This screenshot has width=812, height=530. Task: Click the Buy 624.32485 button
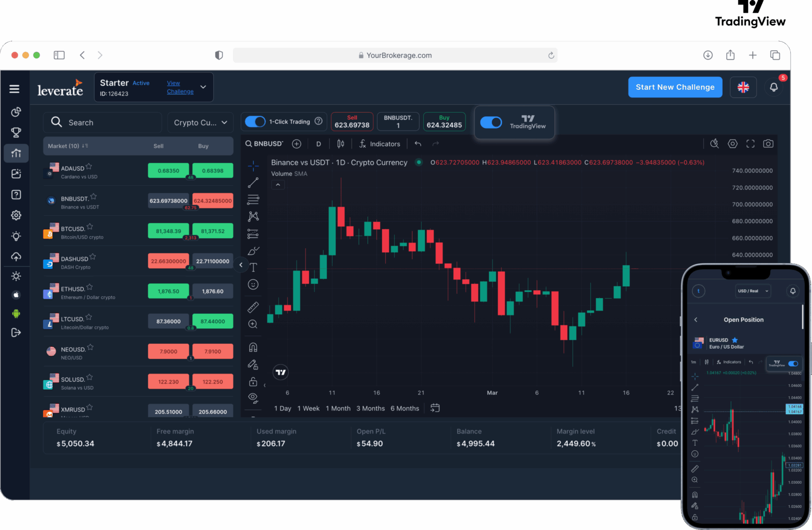(x=444, y=122)
